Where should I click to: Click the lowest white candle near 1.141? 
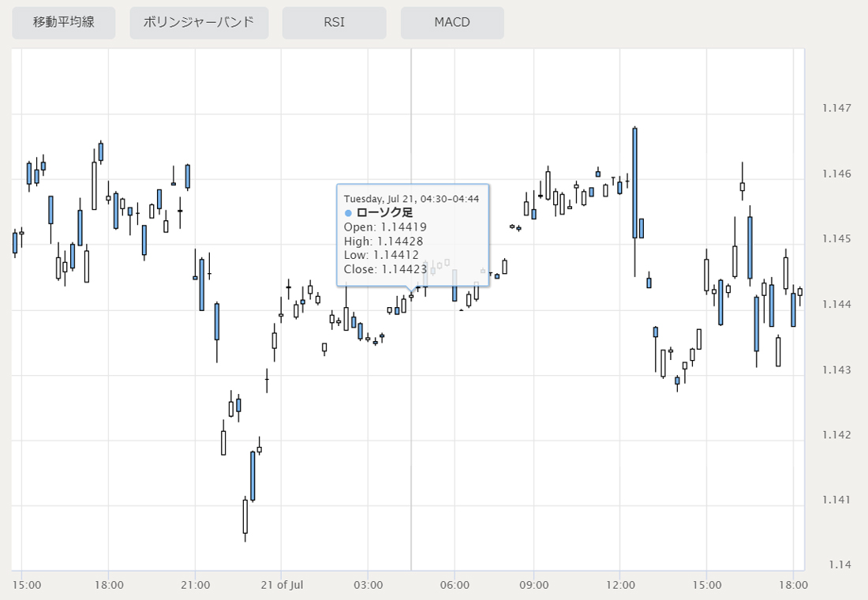(245, 516)
